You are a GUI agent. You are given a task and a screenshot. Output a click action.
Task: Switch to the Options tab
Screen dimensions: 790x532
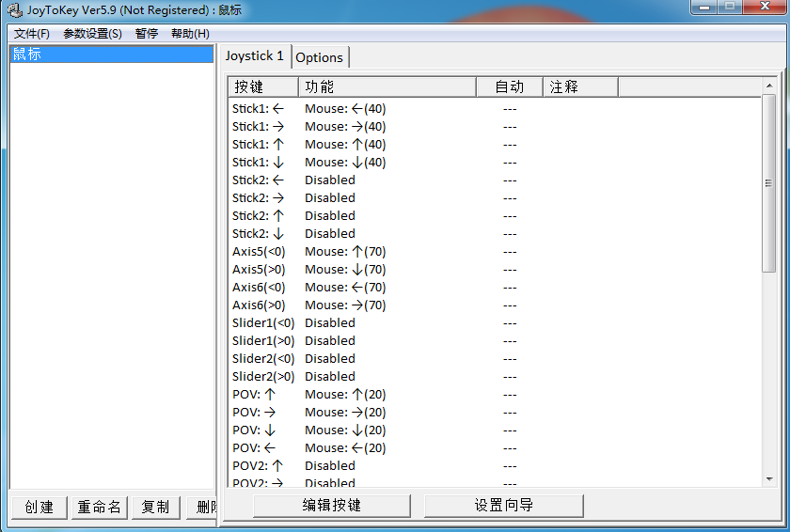pos(320,57)
